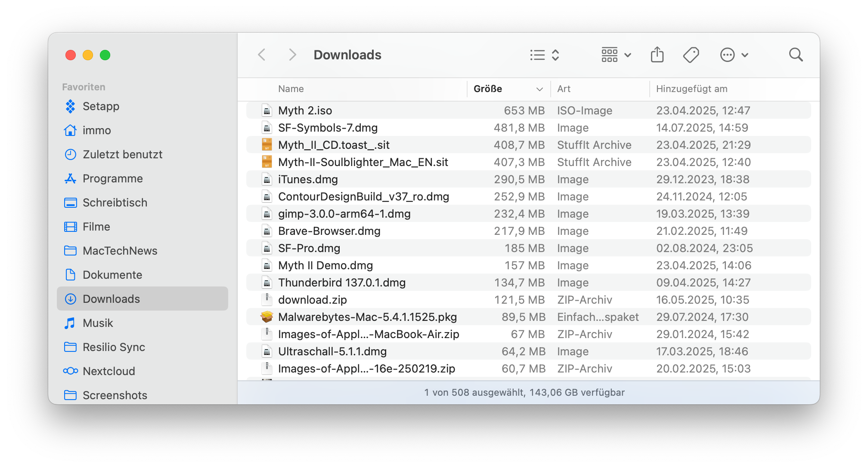
Task: Click the status bar selection text
Action: 524,392
